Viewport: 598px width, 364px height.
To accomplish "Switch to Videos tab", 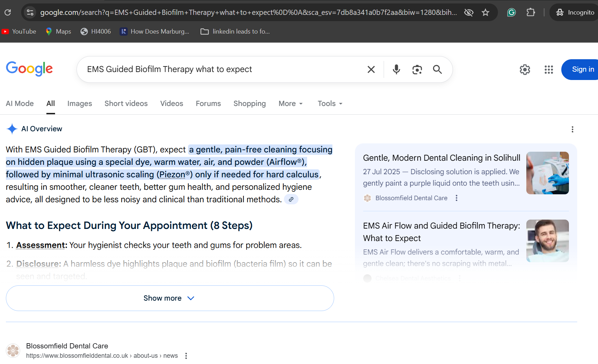I will tap(172, 104).
